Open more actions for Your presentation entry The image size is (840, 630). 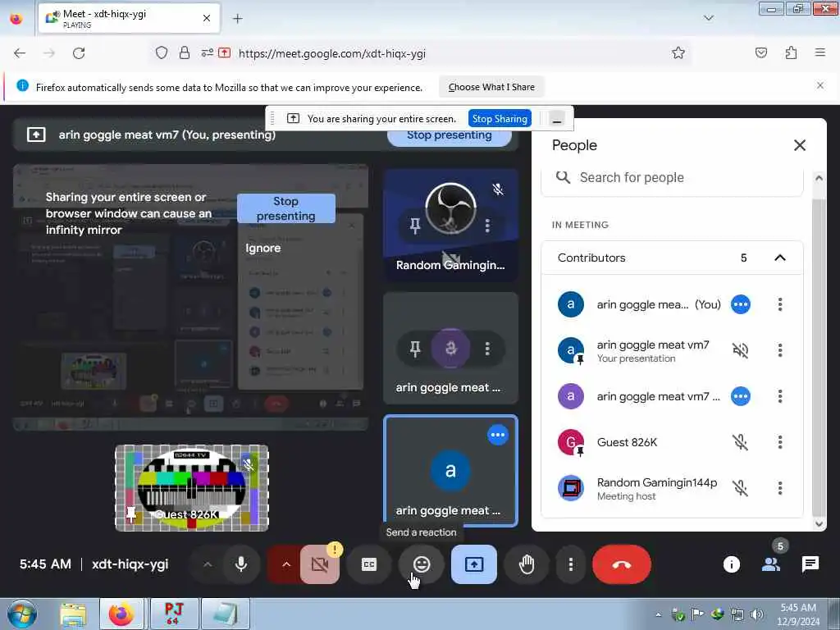point(780,350)
